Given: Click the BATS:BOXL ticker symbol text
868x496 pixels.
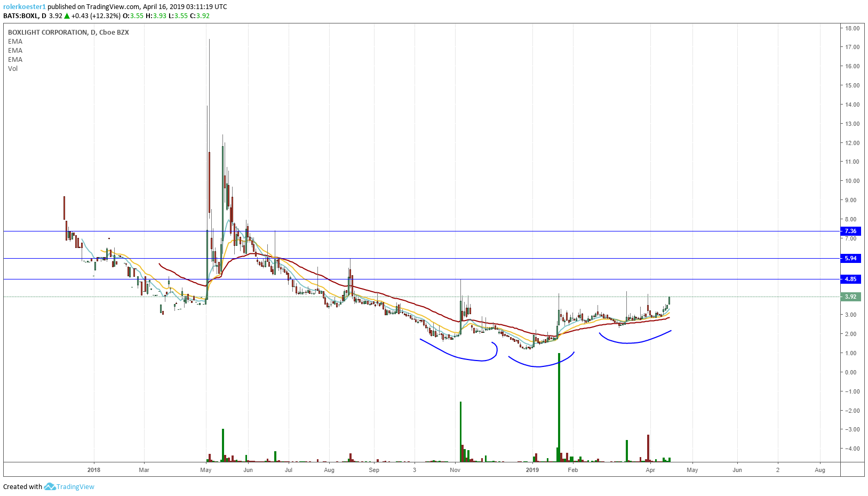Looking at the screenshot, I should 21,16.
